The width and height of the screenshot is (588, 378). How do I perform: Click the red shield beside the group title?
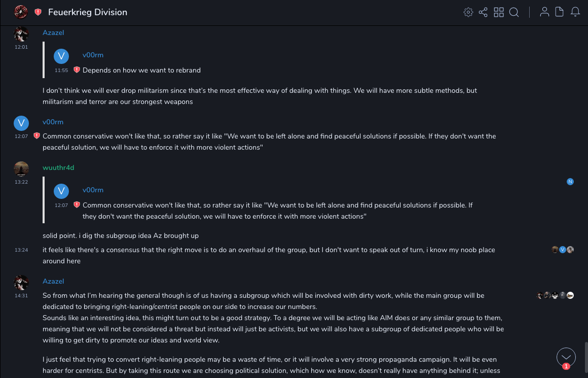(38, 12)
